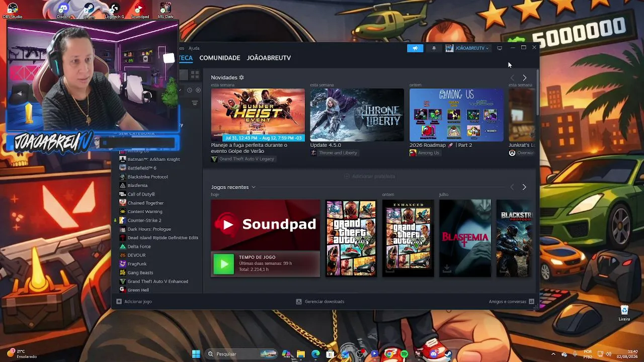Open Grand Theft Auto V cover art
644x362 pixels.
click(x=351, y=238)
